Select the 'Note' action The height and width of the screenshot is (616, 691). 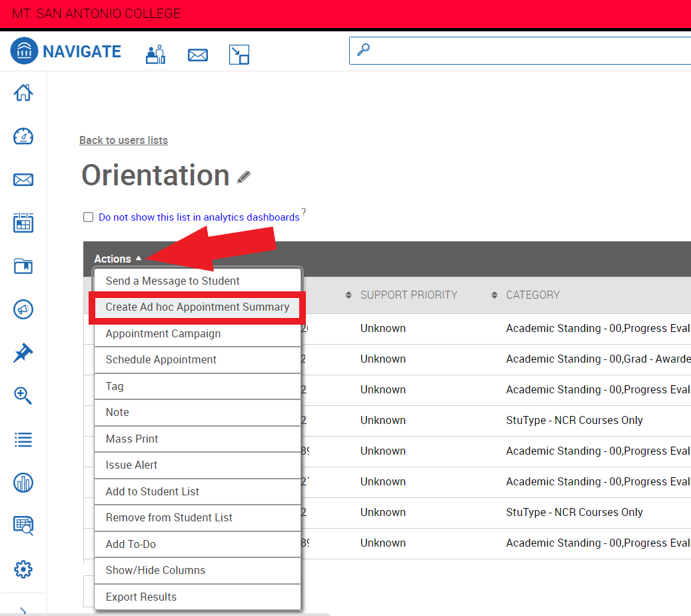(197, 412)
